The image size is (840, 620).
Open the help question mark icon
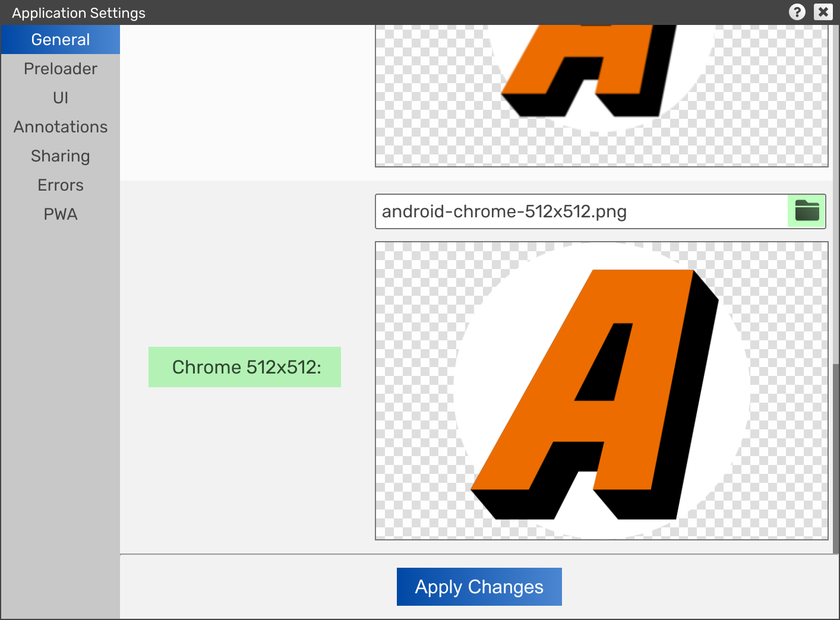click(x=797, y=12)
